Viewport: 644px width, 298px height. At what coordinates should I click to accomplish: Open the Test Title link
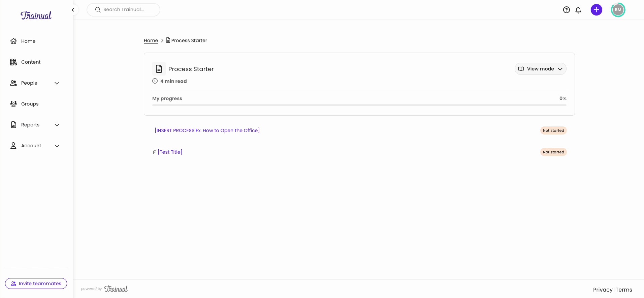pyautogui.click(x=170, y=152)
